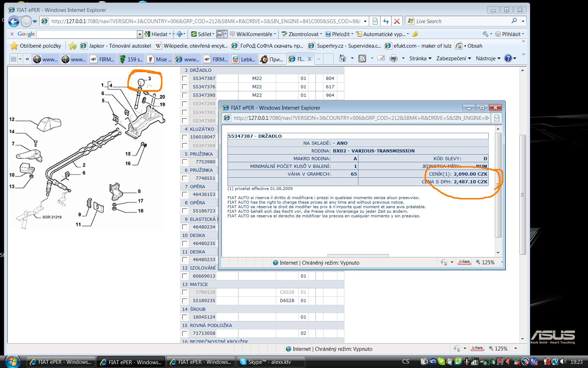
Task: Open 'Superhry.cz - Supervidea' favorite link
Action: pyautogui.click(x=344, y=46)
